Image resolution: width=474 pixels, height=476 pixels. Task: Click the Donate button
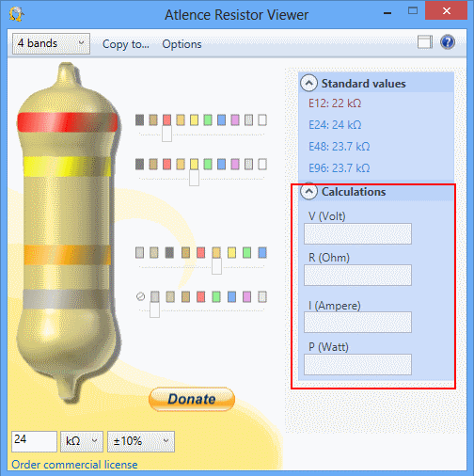tap(192, 399)
